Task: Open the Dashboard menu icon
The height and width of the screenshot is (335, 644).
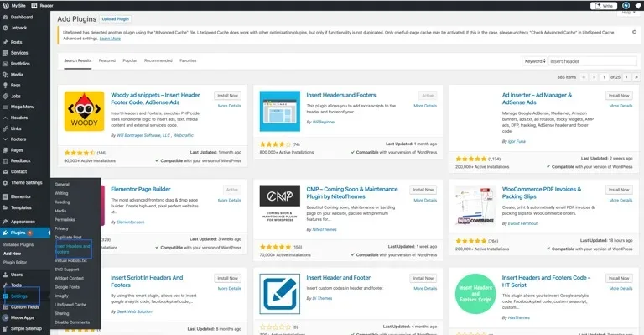Action: 5,18
